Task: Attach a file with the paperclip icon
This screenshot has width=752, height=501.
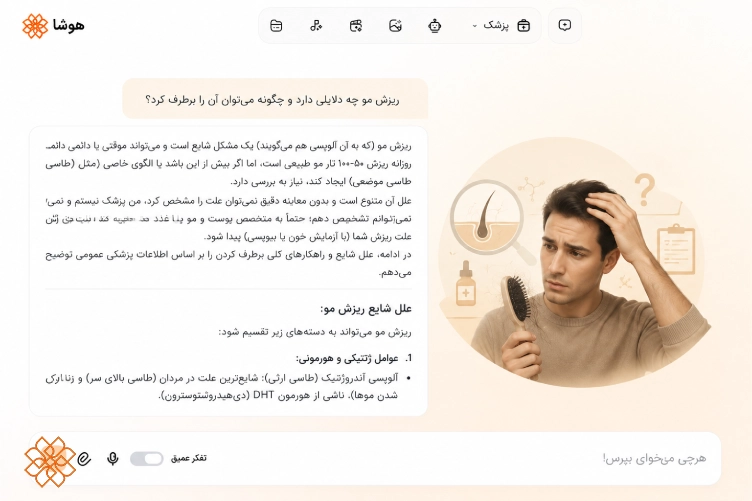Action: point(84,459)
